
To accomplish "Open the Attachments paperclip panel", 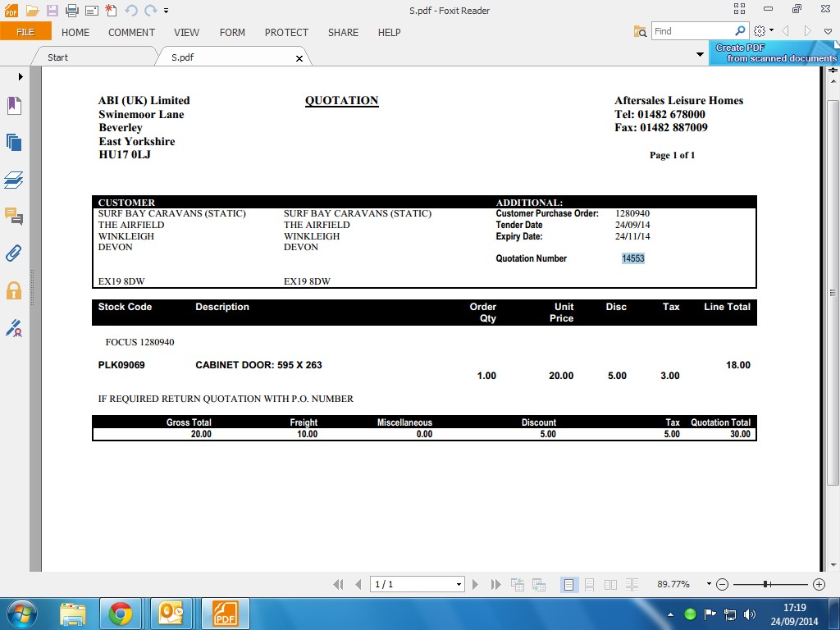I will pos(13,253).
